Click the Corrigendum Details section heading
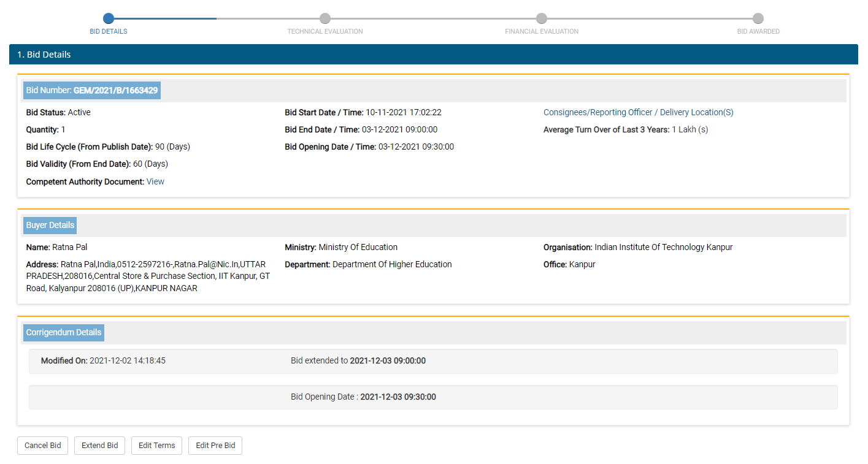Image resolution: width=868 pixels, height=464 pixels. [x=64, y=332]
